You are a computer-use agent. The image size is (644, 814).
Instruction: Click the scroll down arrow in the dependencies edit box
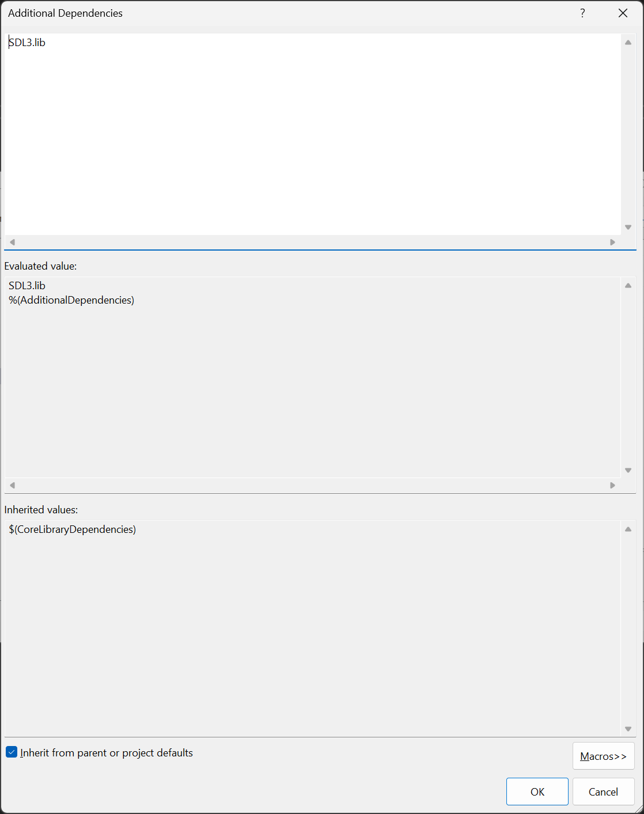(628, 227)
